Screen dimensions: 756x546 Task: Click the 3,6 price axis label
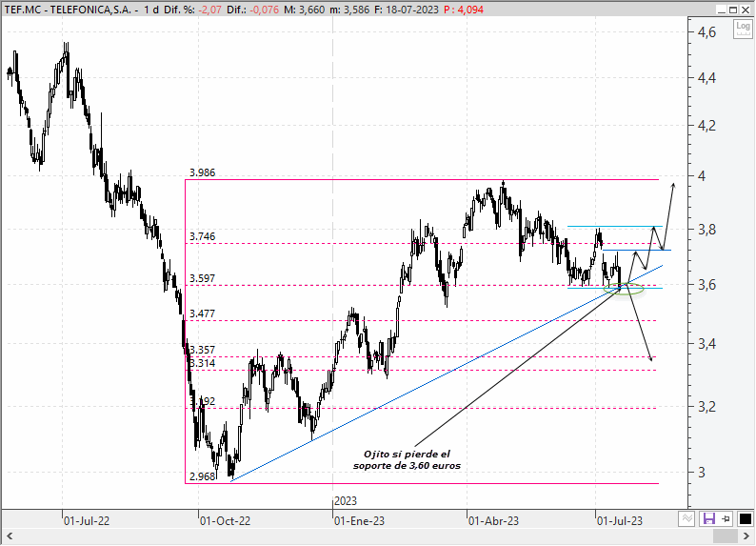click(707, 285)
